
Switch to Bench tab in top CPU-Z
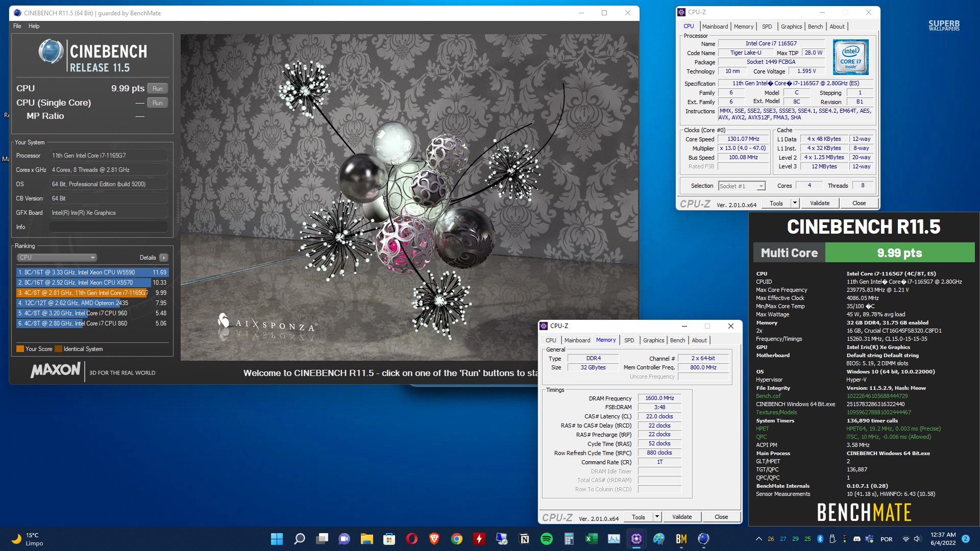pos(815,27)
